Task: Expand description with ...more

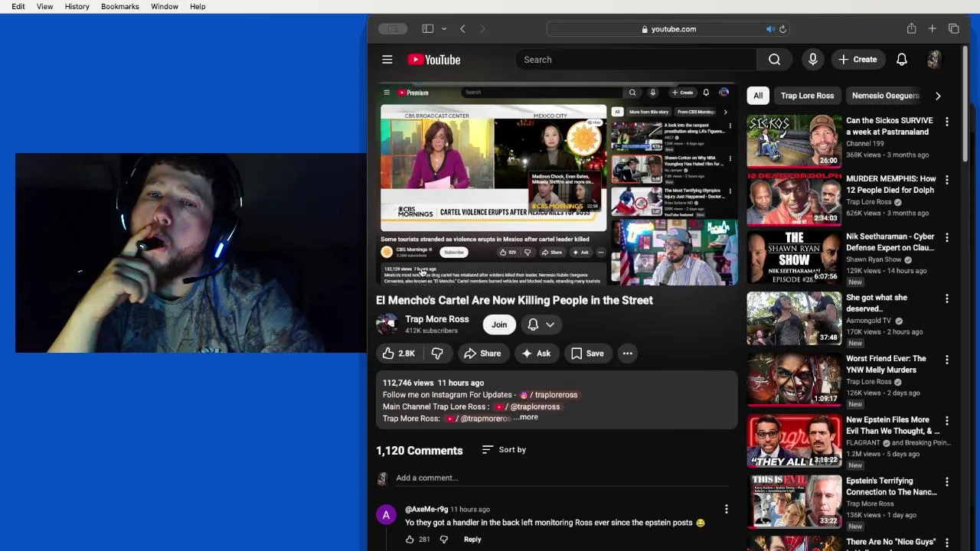Action: (x=526, y=417)
